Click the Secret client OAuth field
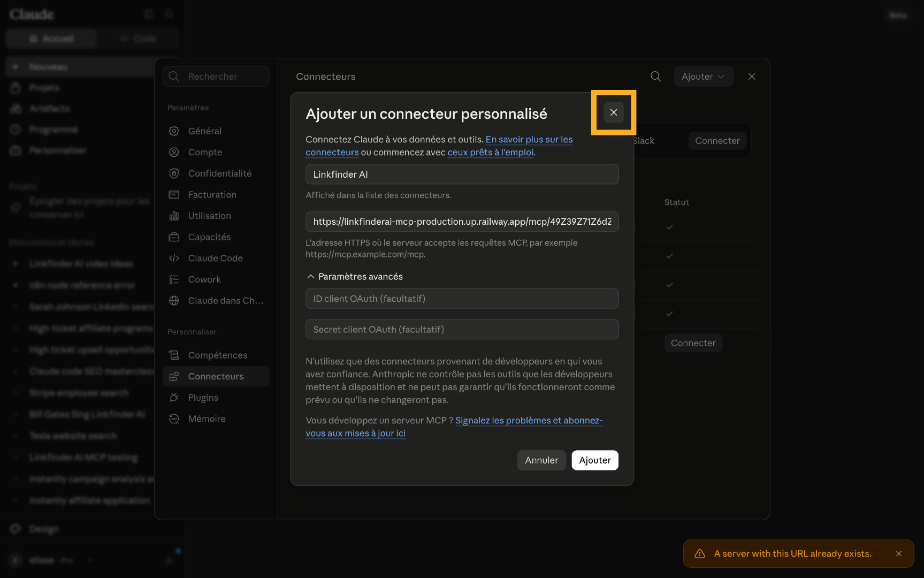924x578 pixels. (x=462, y=330)
